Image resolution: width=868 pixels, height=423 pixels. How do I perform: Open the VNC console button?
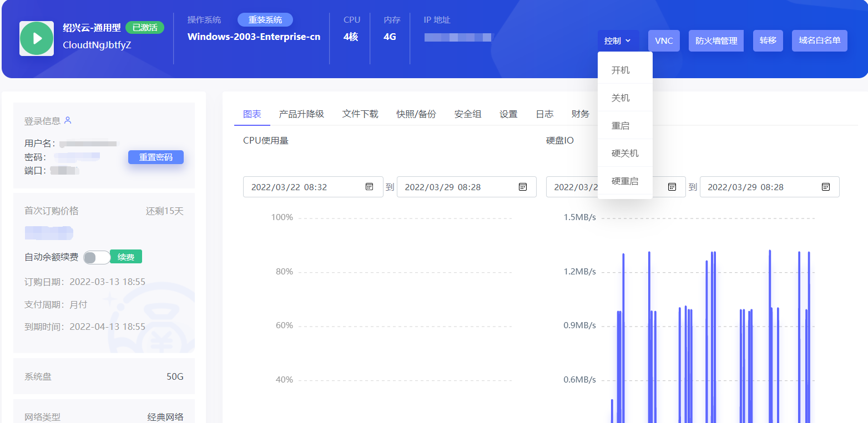pyautogui.click(x=664, y=40)
